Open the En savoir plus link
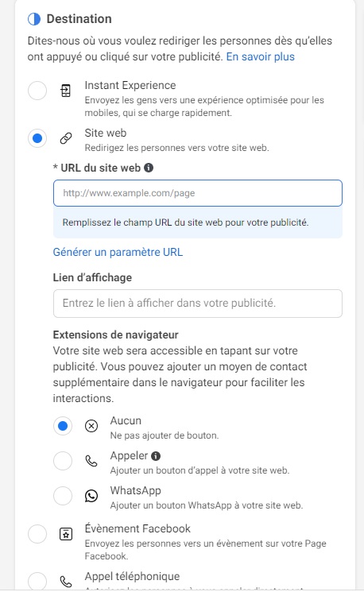364x592 pixels. pos(261,56)
